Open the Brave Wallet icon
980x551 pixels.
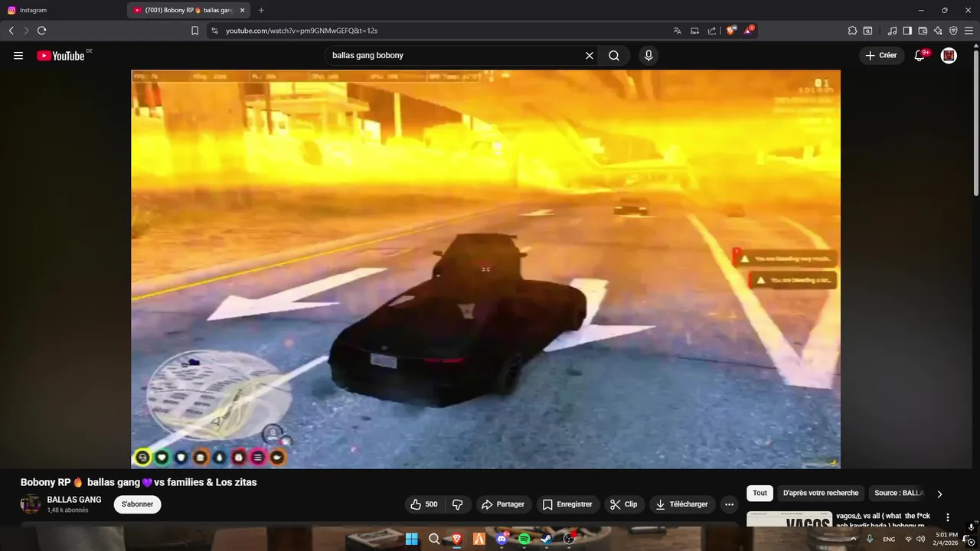click(x=923, y=31)
